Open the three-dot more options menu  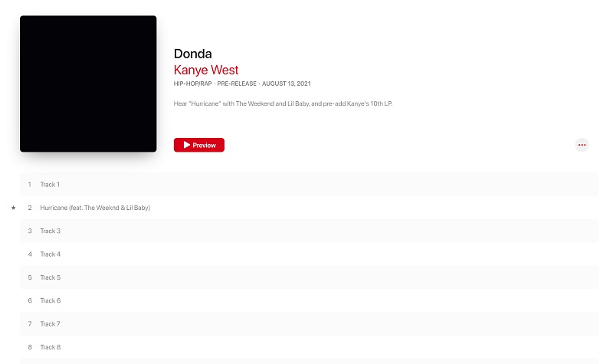(x=582, y=145)
